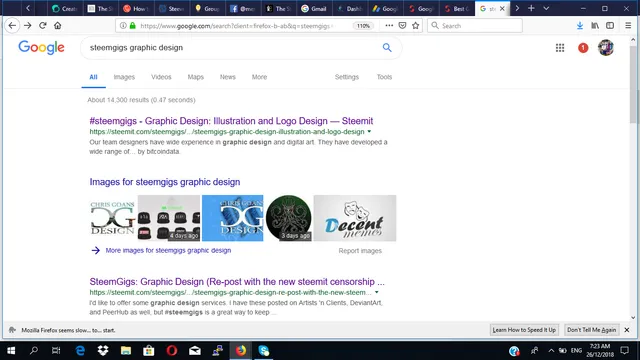Click the blue search magnifier icon
The height and width of the screenshot is (360, 640).
[x=387, y=47]
